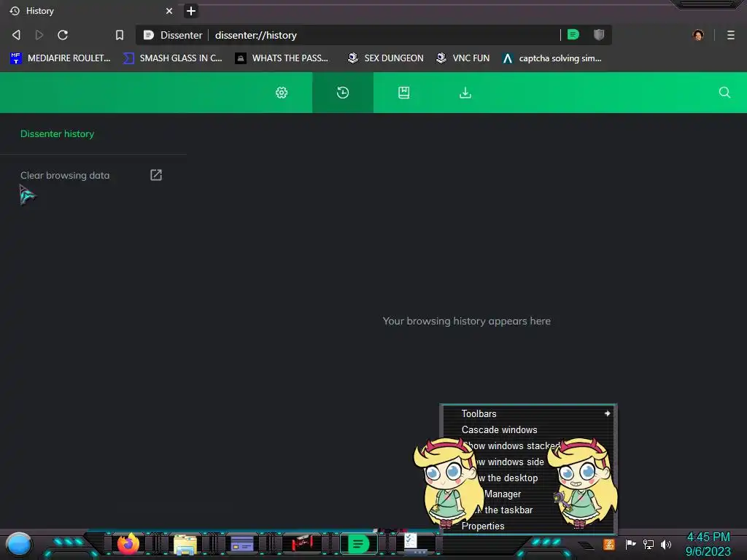Open VNC FUN bookmark
Image resolution: width=747 pixels, height=560 pixels.
(462, 58)
